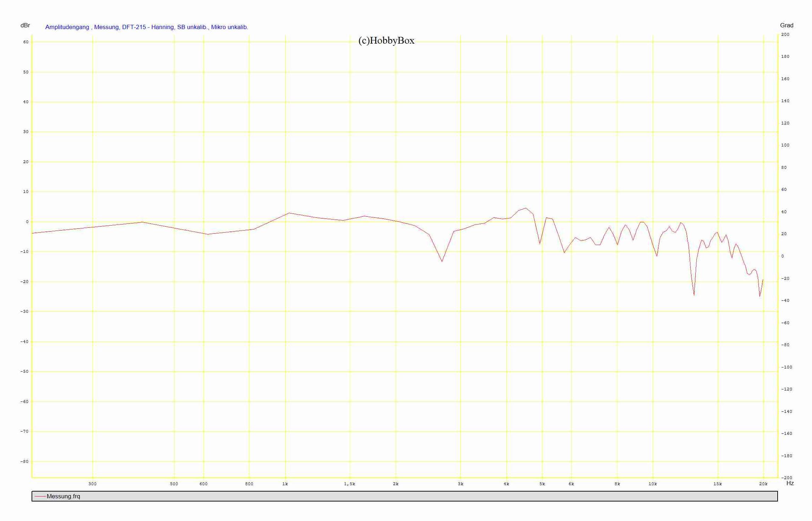
Task: Click the 0 dBr scale value on the left axis
Action: 27,222
